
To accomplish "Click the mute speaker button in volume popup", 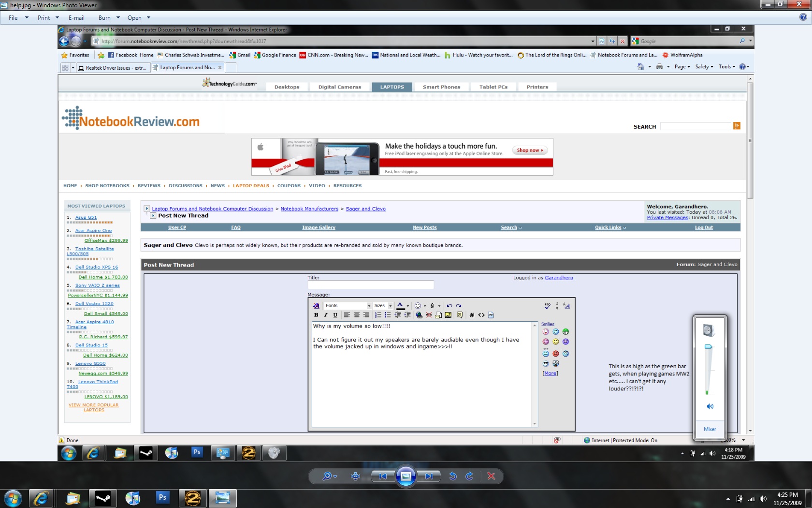I will [x=710, y=406].
